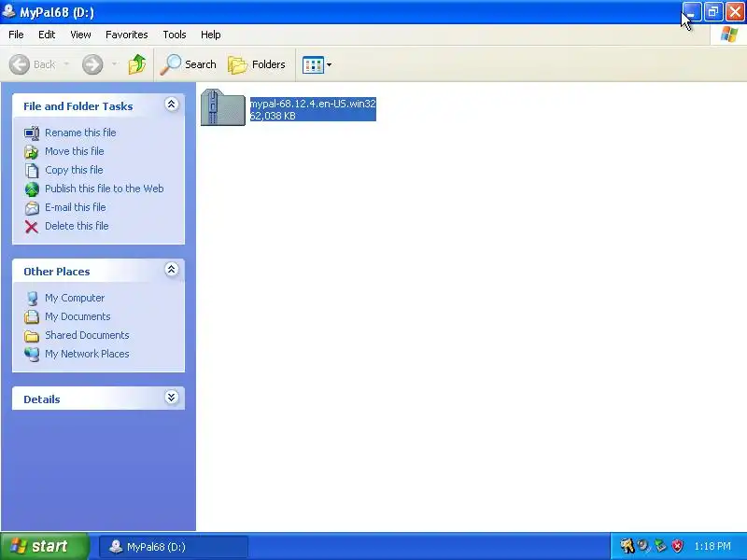Open the Search pane
The width and height of the screenshot is (747, 560).
click(189, 64)
